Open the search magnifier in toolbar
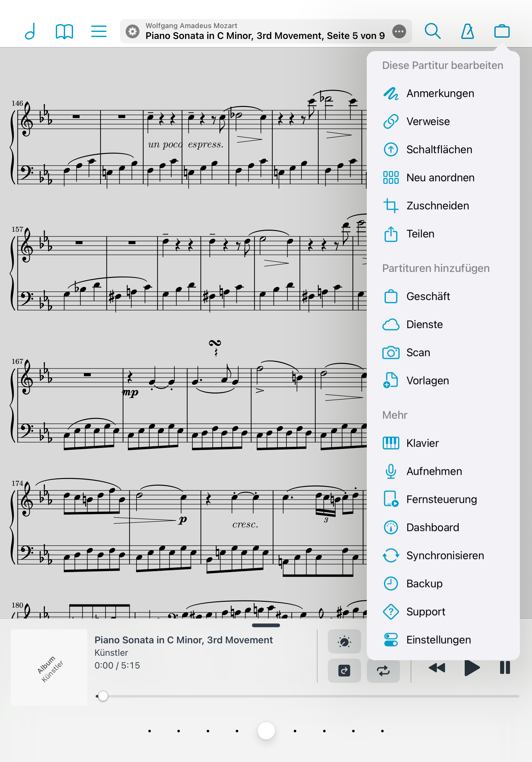 tap(432, 32)
